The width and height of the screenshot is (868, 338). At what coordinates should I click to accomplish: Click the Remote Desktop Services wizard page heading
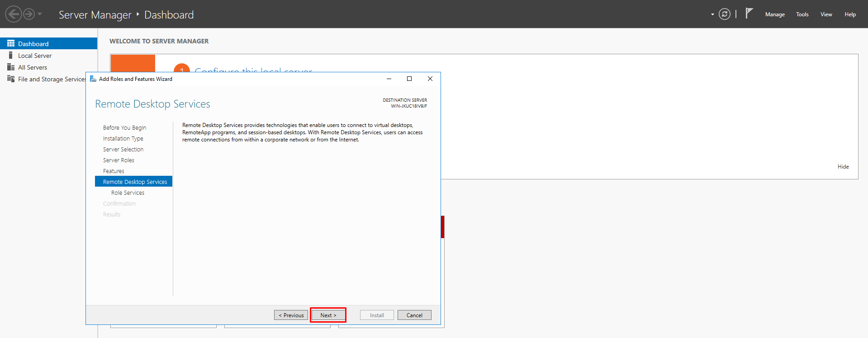pyautogui.click(x=152, y=104)
